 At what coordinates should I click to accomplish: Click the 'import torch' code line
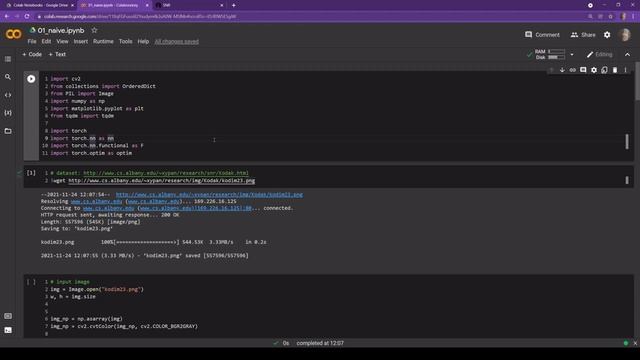[69, 131]
